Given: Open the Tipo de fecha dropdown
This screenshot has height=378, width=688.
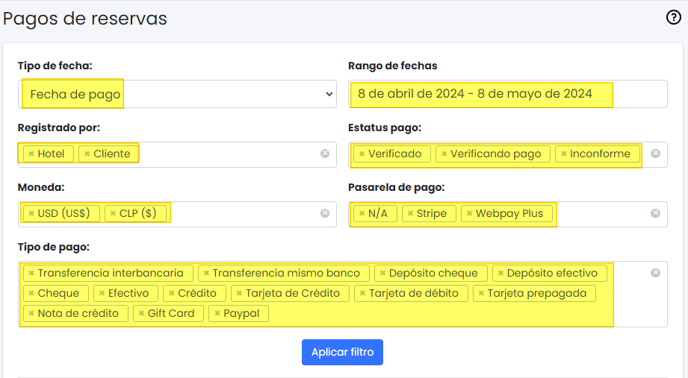Looking at the screenshot, I should (x=177, y=94).
